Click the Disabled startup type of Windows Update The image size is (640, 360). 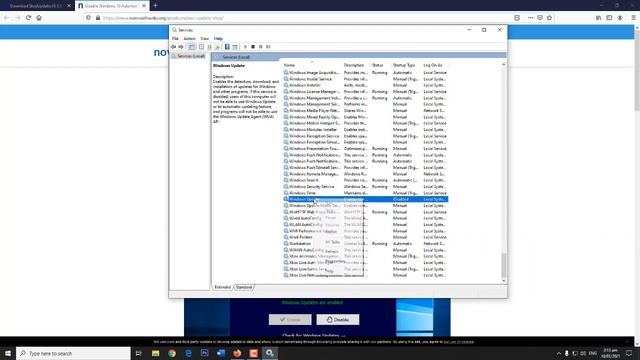point(400,199)
